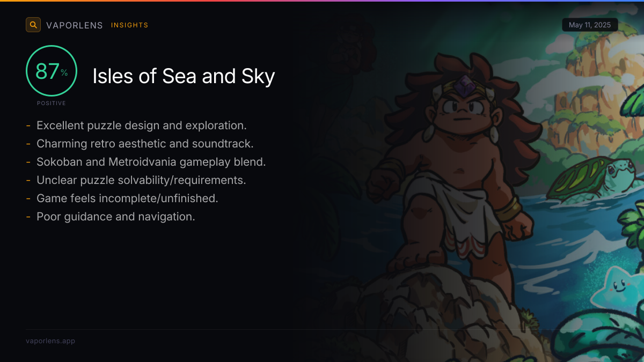Click the Isles of Sea and Sky title
The height and width of the screenshot is (362, 644).
(x=184, y=76)
